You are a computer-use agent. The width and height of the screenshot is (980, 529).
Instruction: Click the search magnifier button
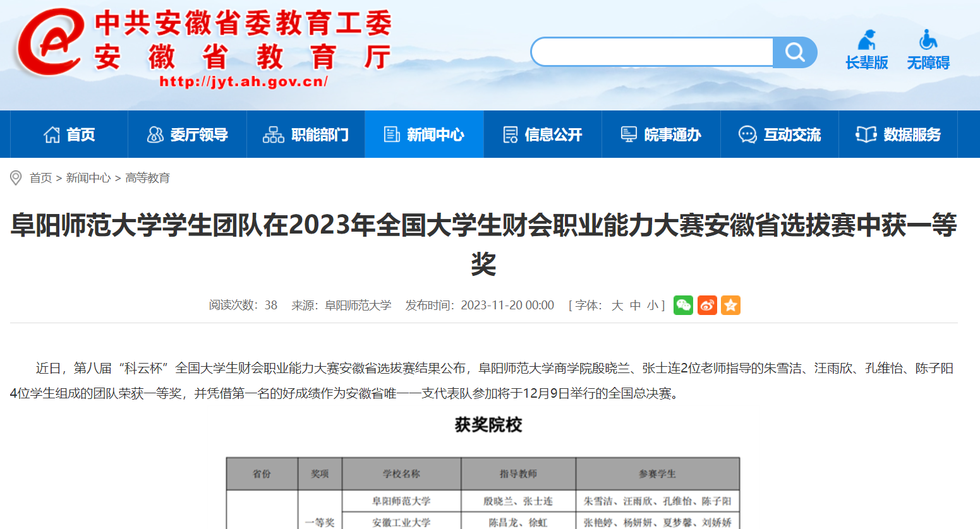tap(794, 52)
